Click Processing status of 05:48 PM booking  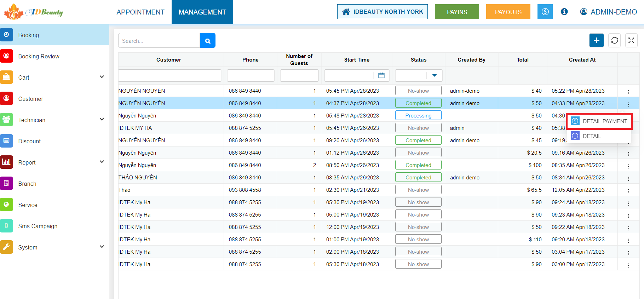418,115
